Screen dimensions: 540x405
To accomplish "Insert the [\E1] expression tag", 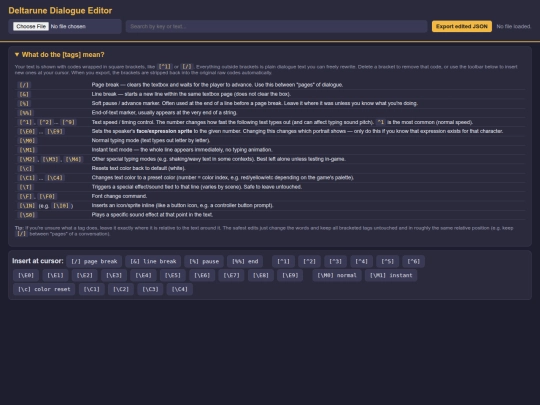I will tap(55, 275).
